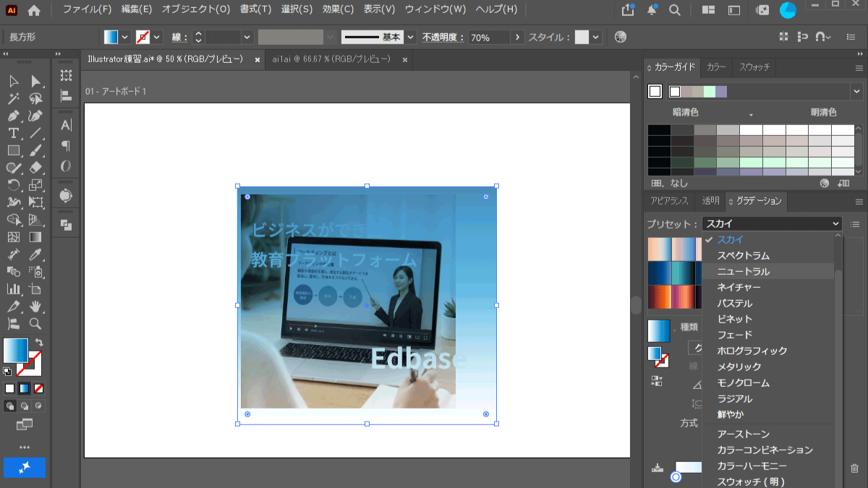
Task: Open the オブジェクト(O) menu
Action: (196, 10)
